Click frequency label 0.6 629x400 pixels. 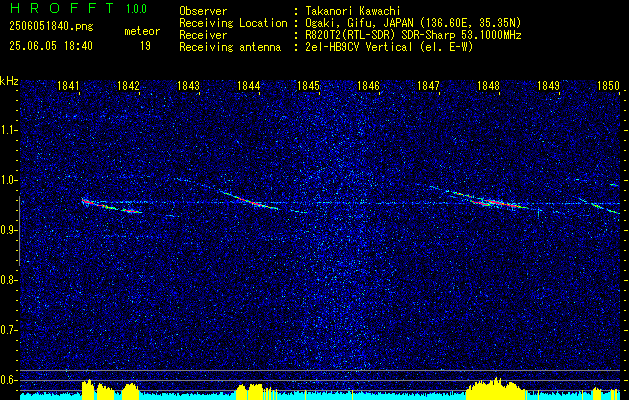coord(8,380)
